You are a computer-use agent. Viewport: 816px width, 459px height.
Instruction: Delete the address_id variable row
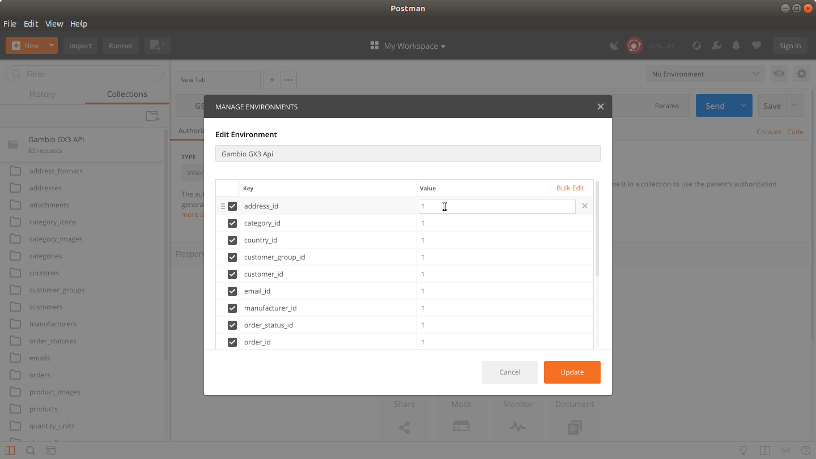585,206
